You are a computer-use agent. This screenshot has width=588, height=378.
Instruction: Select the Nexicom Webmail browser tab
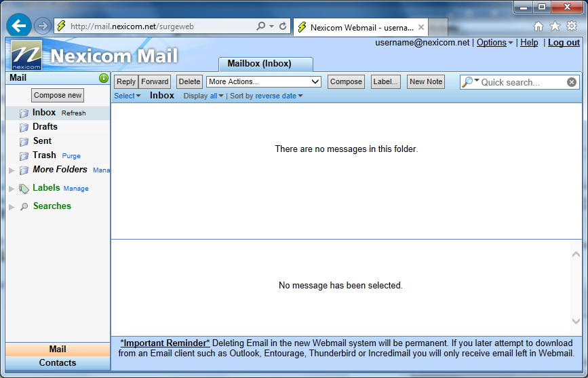(360, 27)
